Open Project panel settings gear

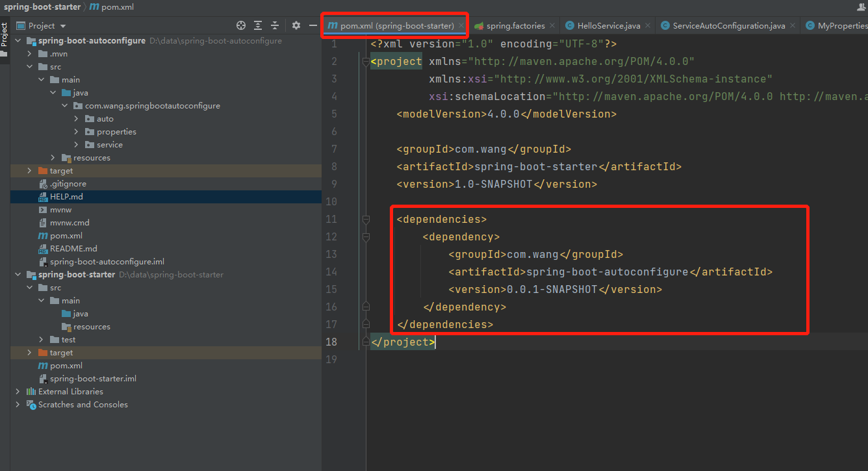(x=296, y=25)
